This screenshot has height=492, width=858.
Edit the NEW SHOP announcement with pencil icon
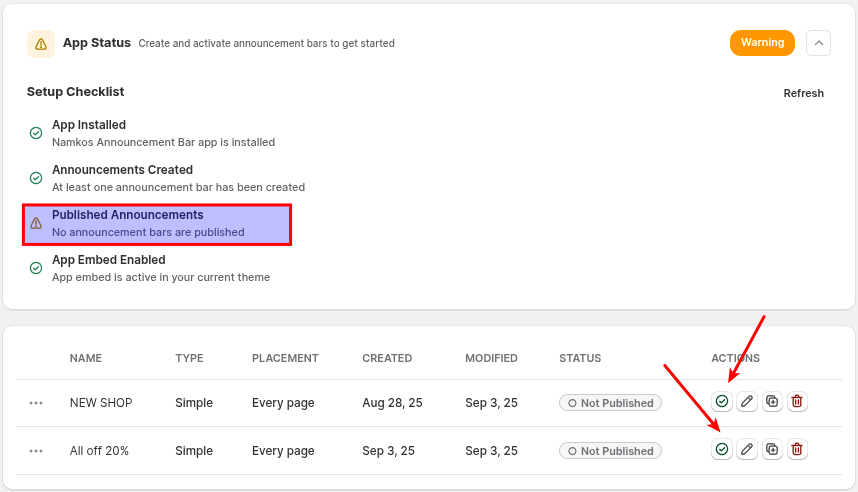[747, 402]
